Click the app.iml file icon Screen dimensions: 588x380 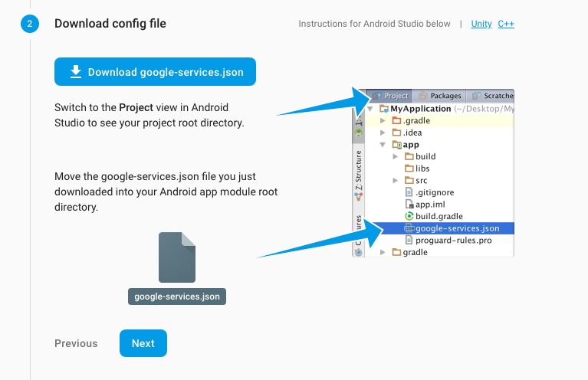[x=409, y=205]
